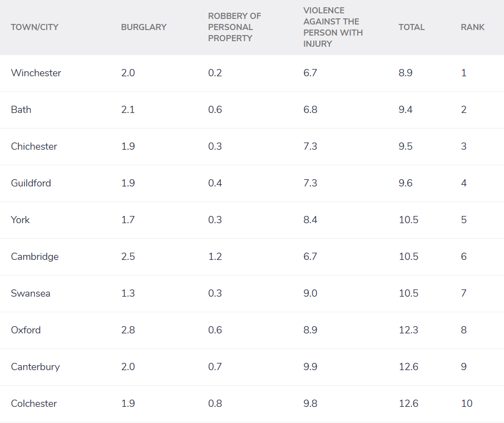Click Oxford's total value 12.3
The width and height of the screenshot is (504, 423).
[408, 329]
